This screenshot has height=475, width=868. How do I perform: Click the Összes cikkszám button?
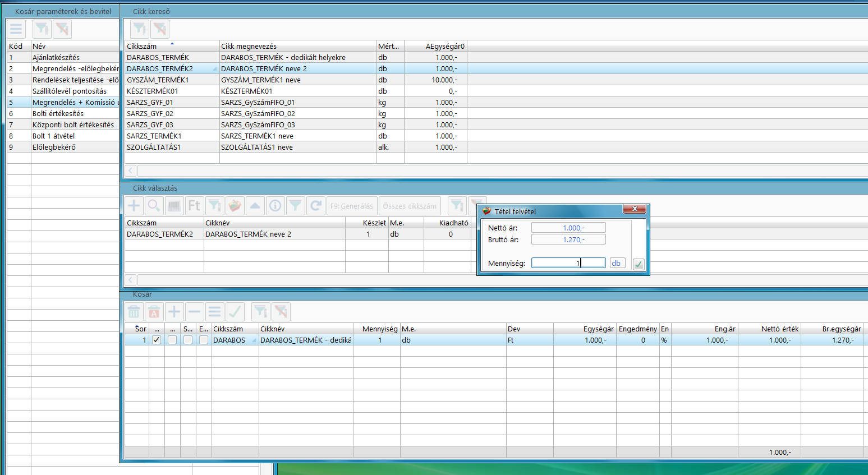point(410,206)
